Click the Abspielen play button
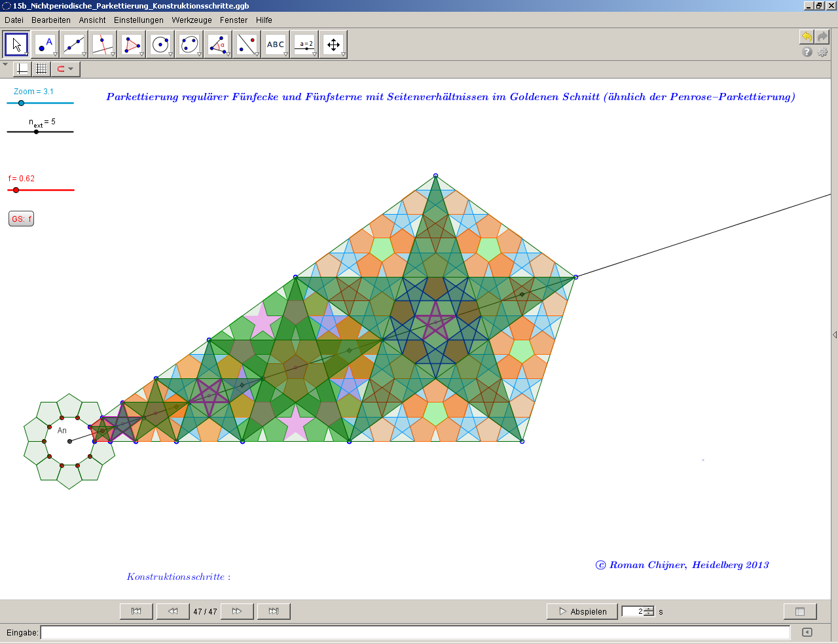The height and width of the screenshot is (644, 838). [x=582, y=611]
